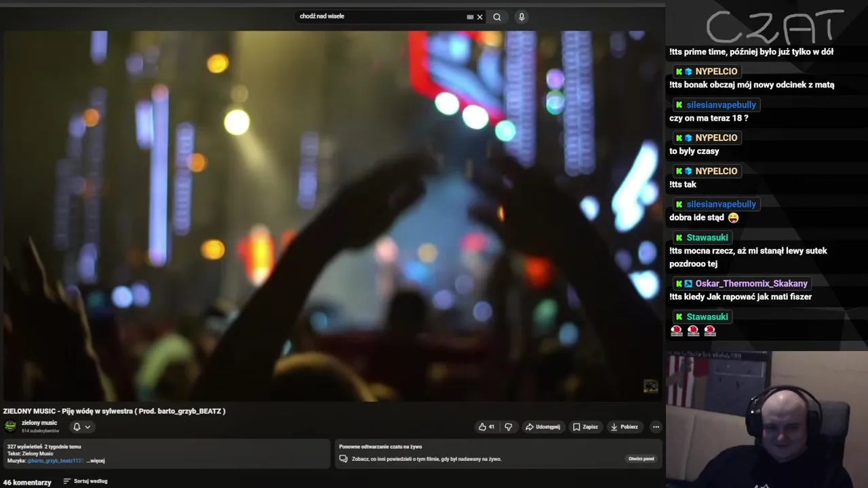Click NYPELCIO above 'to były czasy'
Viewport: 868px width, 488px height.
pyautogui.click(x=716, y=138)
